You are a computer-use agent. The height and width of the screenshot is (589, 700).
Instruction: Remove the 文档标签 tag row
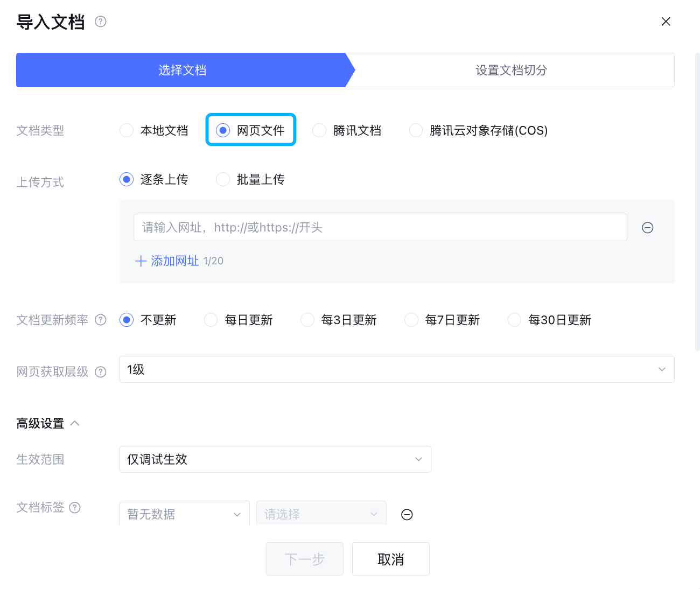point(407,515)
